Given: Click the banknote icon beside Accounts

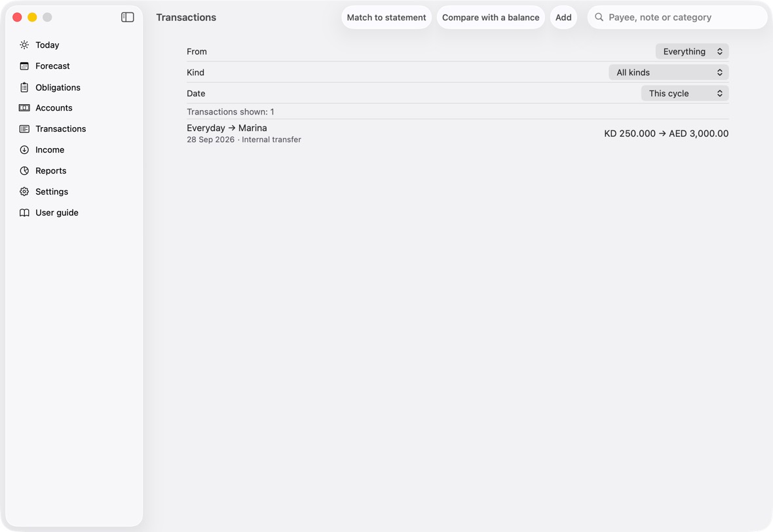Looking at the screenshot, I should (x=24, y=108).
